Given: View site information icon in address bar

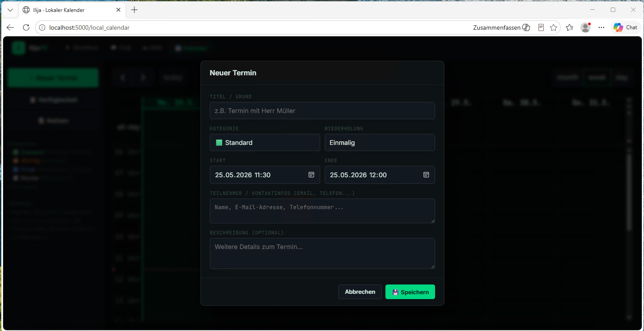Looking at the screenshot, I should click(x=42, y=27).
